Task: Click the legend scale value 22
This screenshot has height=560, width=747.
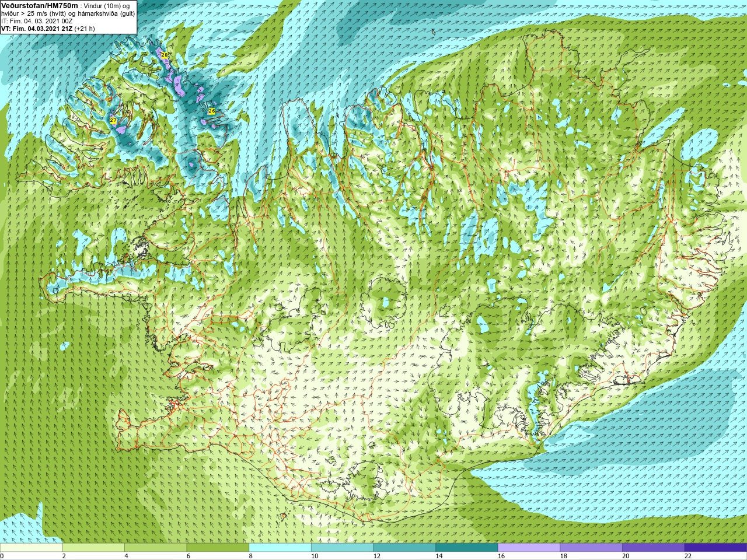Action: pos(688,556)
